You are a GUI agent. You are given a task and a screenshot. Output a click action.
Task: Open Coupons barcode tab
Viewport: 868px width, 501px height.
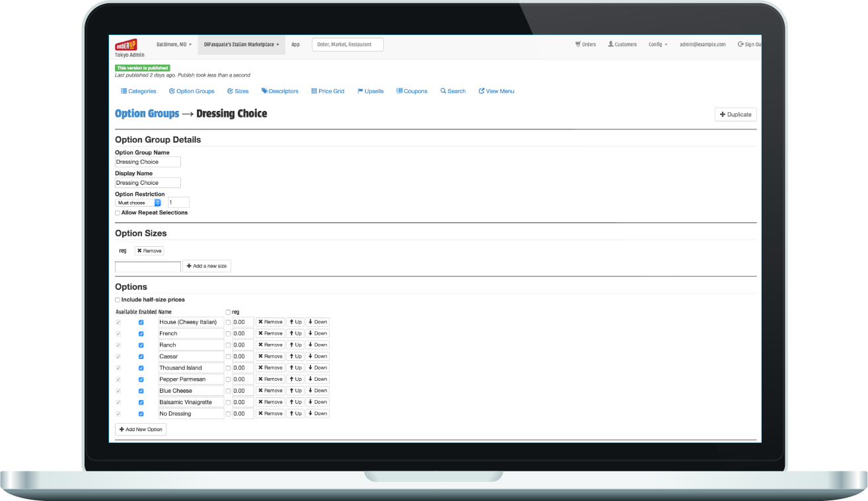(412, 91)
